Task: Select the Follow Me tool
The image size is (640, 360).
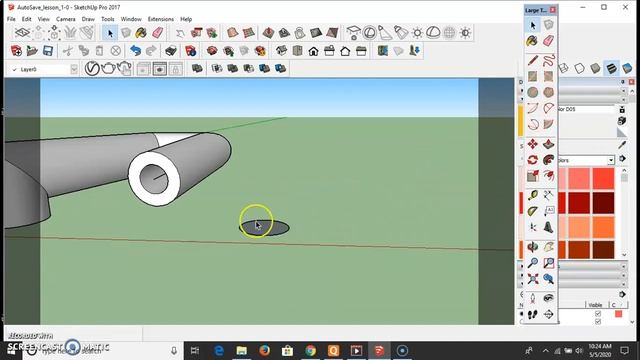Action: coord(549,160)
